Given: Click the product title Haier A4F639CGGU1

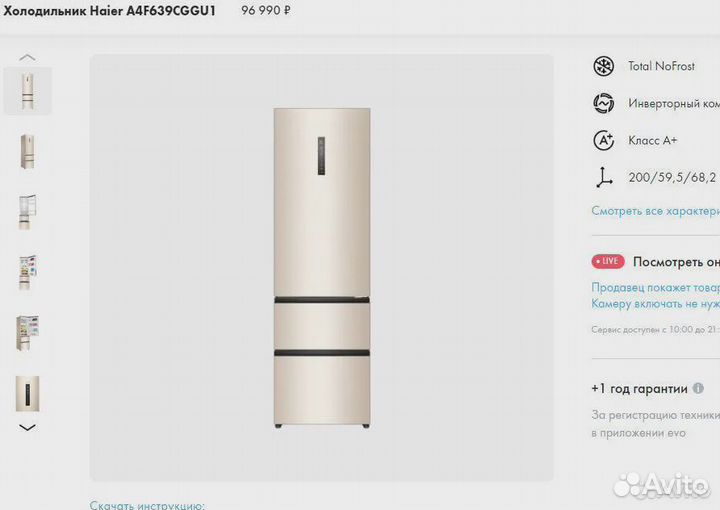Looking at the screenshot, I should tap(110, 11).
